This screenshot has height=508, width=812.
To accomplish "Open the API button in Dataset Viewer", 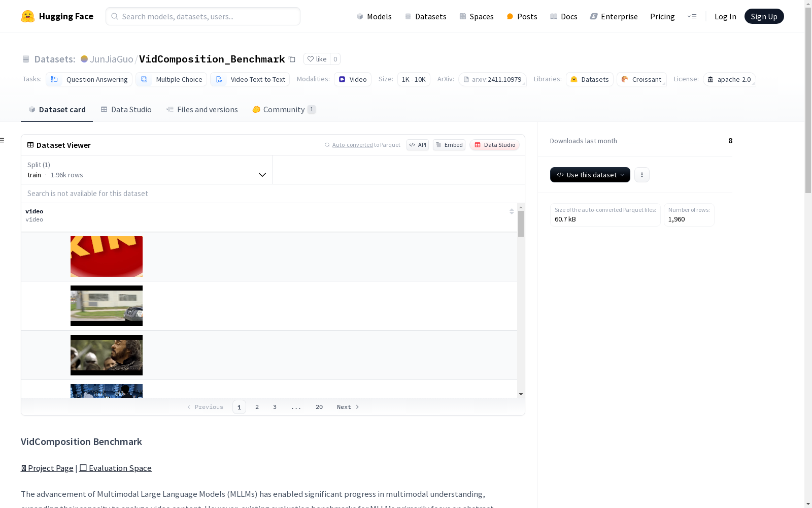I will 418,145.
